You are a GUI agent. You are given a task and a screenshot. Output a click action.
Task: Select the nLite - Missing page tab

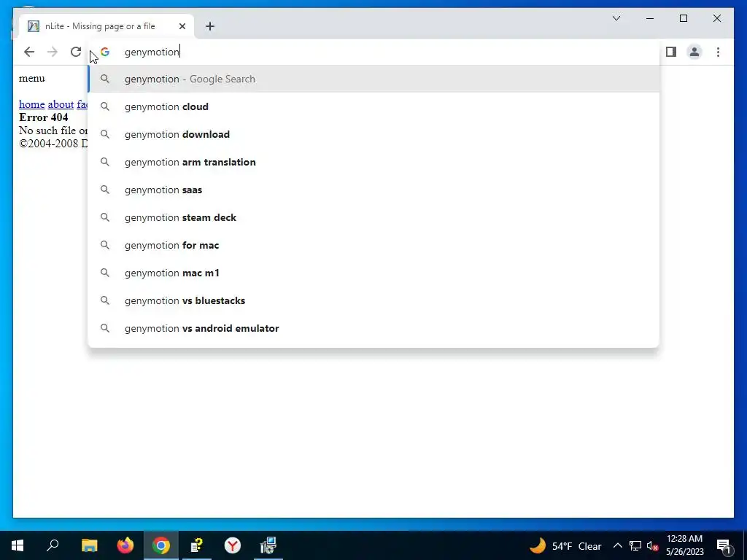click(107, 26)
